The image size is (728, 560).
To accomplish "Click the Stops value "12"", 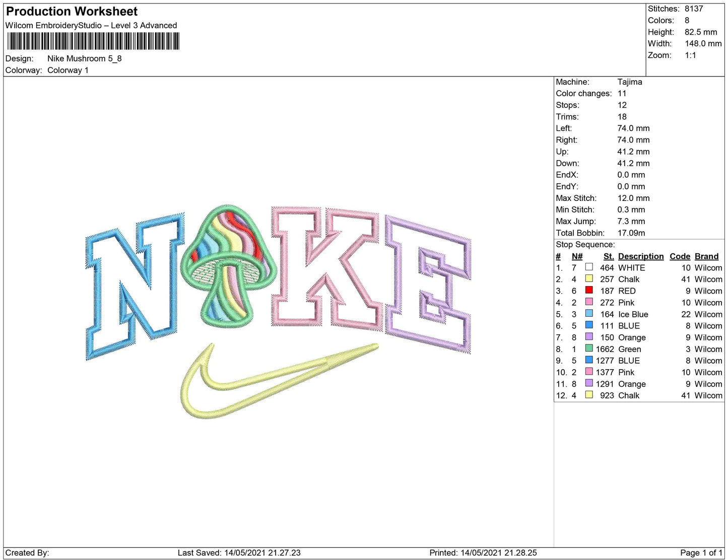I will [x=622, y=105].
